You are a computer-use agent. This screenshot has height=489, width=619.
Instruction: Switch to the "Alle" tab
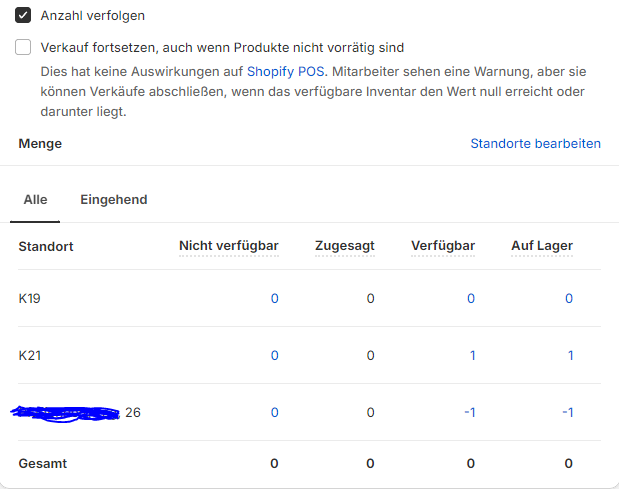35,200
